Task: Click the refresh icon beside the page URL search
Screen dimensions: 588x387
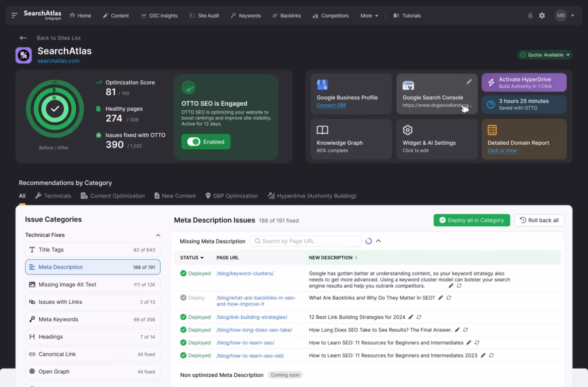Action: pyautogui.click(x=368, y=241)
